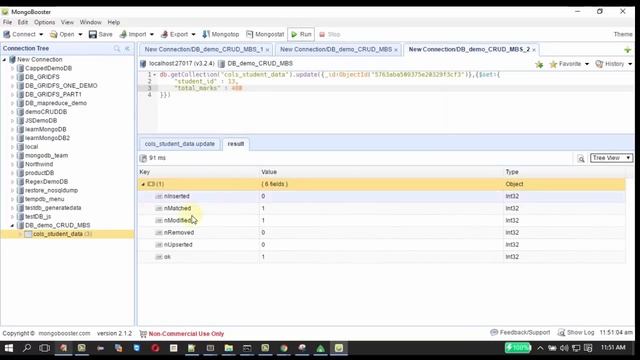This screenshot has height=360, width=640.
Task: Select the Northwind database
Action: [x=39, y=164]
